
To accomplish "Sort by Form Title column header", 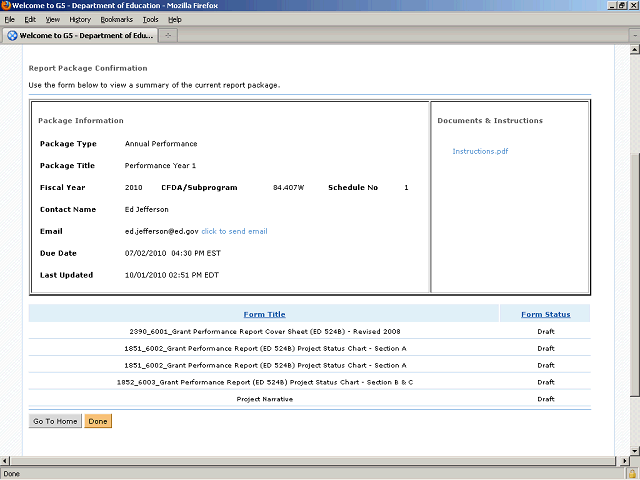I will point(264,314).
